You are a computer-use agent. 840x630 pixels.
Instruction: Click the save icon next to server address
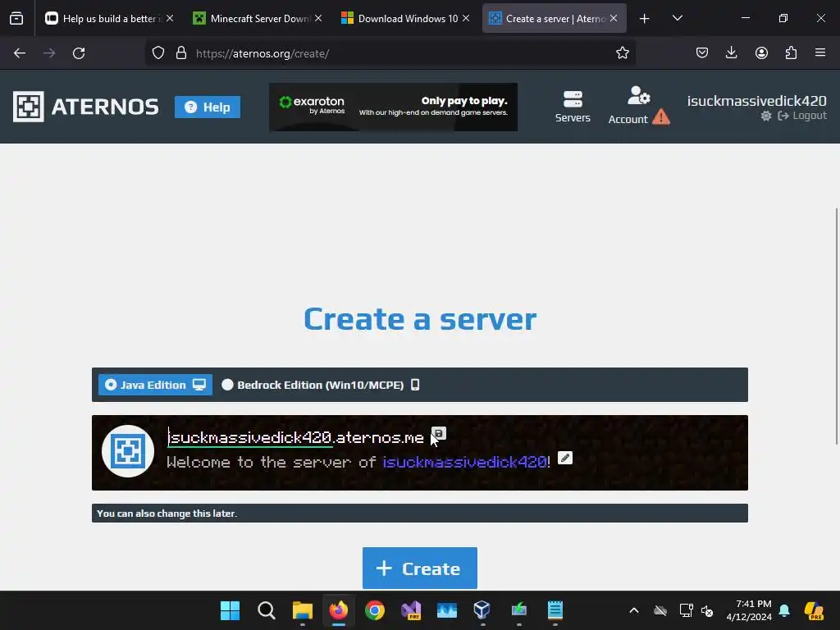pos(439,433)
